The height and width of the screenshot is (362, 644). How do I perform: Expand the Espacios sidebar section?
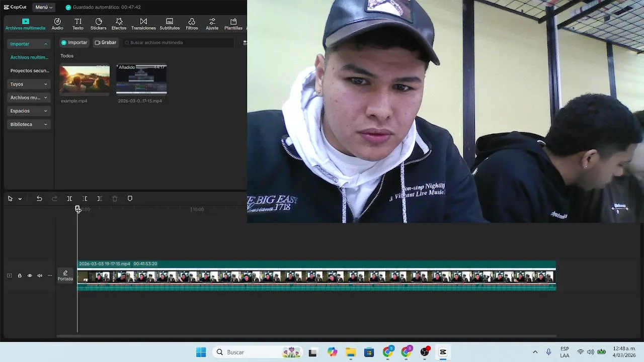click(x=29, y=111)
